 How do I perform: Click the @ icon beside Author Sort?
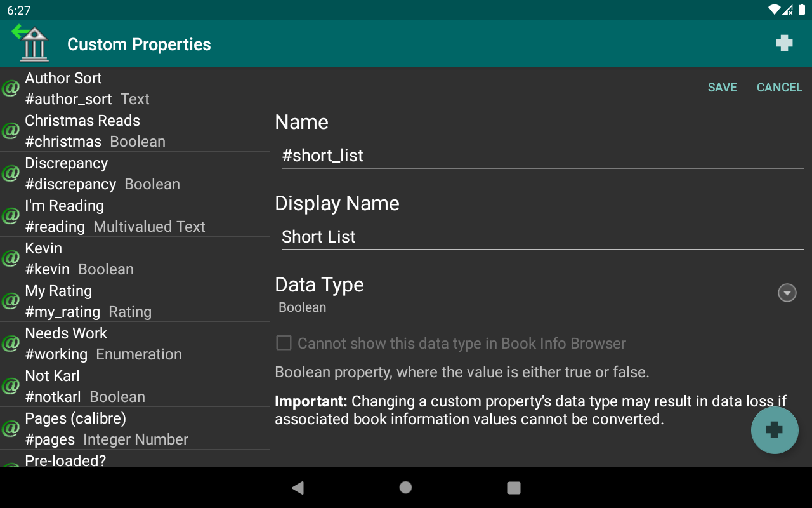(x=10, y=89)
